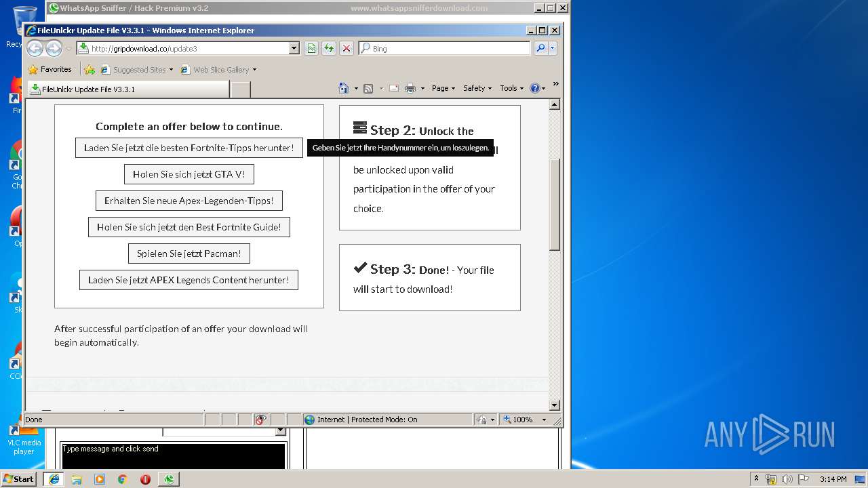Click the IE Back navigation button
The image size is (868, 488).
click(x=35, y=48)
